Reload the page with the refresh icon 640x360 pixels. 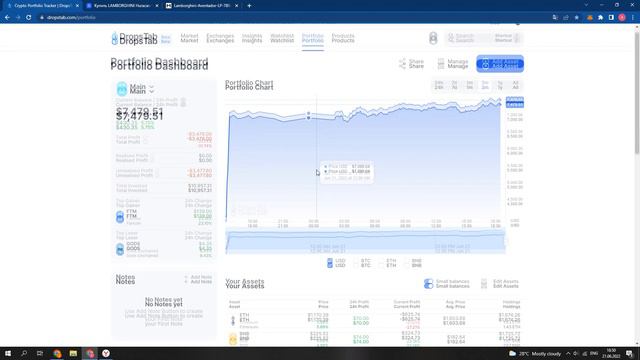click(x=29, y=18)
